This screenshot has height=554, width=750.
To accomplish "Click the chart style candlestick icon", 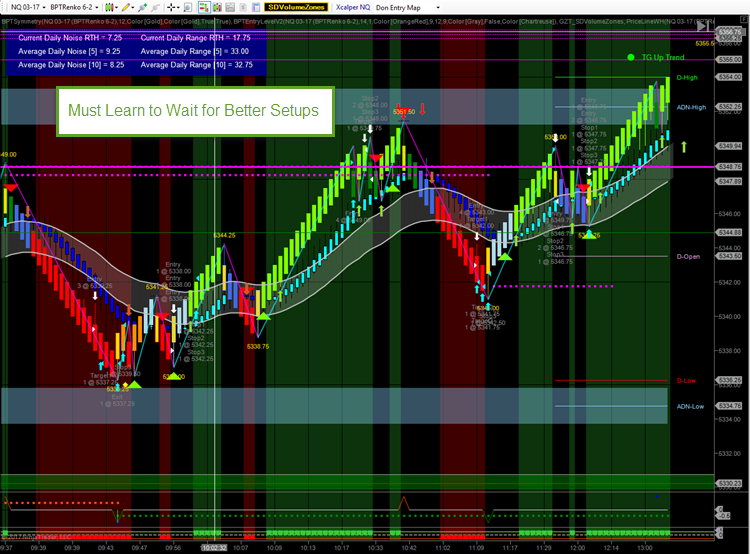I will [x=109, y=7].
